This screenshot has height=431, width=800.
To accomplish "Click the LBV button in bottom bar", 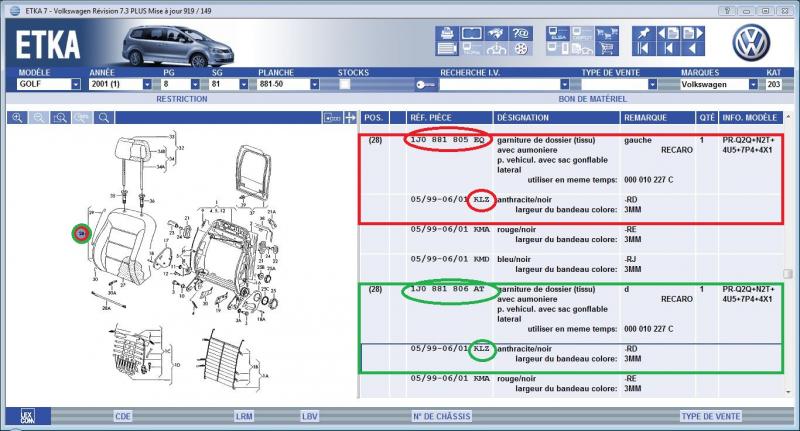I will pos(309,416).
